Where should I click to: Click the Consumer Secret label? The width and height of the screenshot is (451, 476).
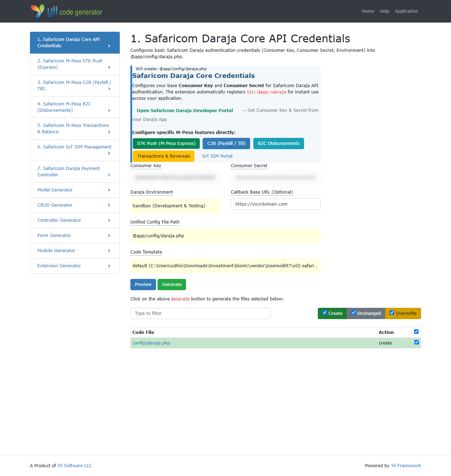(249, 166)
